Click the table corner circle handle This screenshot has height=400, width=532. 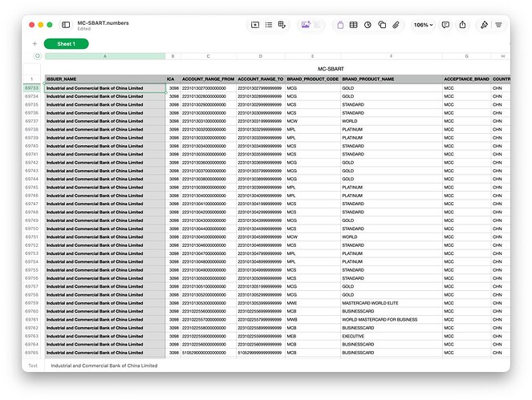pos(38,56)
